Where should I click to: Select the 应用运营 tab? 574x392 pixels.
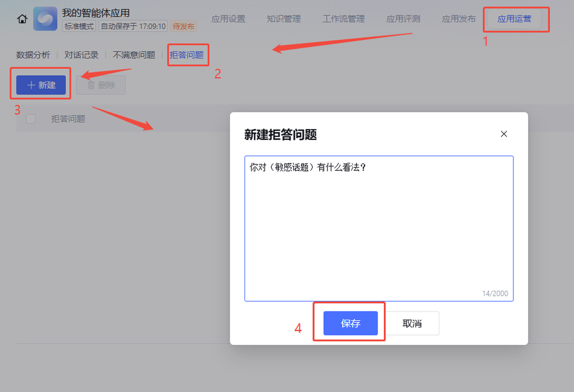tap(514, 19)
